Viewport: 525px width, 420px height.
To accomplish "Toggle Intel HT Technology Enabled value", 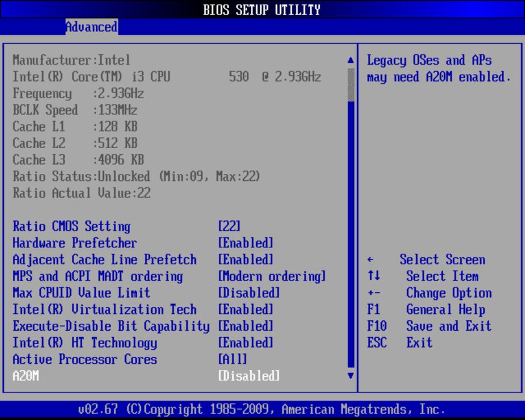I will point(246,343).
